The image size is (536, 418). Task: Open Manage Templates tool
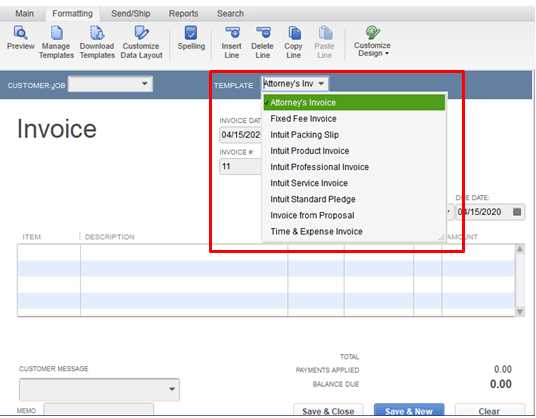tap(56, 42)
